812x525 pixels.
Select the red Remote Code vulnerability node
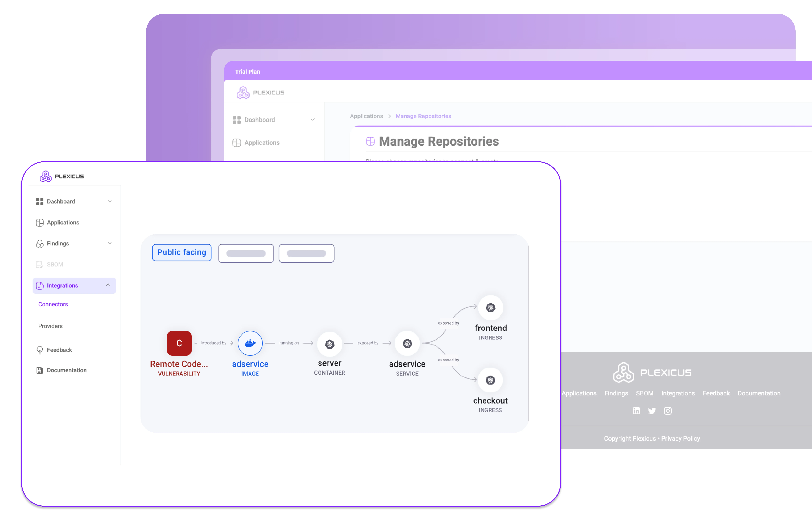(x=179, y=343)
